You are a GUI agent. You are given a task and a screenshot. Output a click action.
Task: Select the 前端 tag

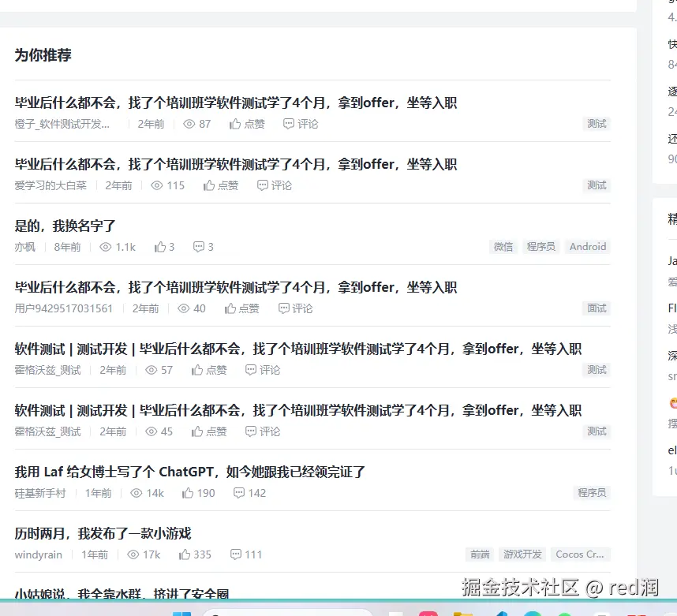[x=480, y=554]
